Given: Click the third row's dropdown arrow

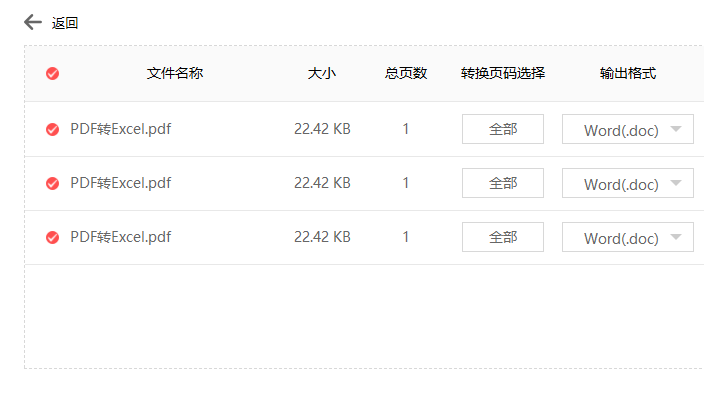Looking at the screenshot, I should 676,237.
